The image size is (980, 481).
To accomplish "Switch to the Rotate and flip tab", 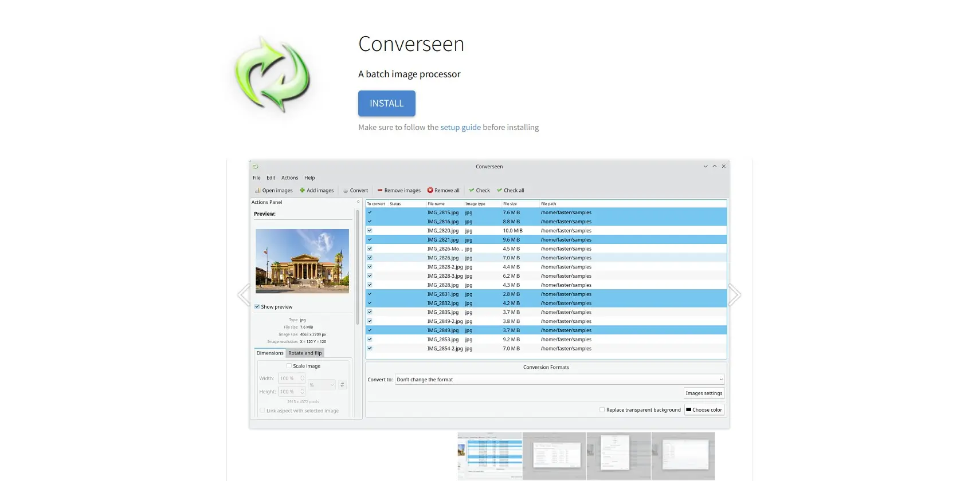I will pyautogui.click(x=305, y=353).
